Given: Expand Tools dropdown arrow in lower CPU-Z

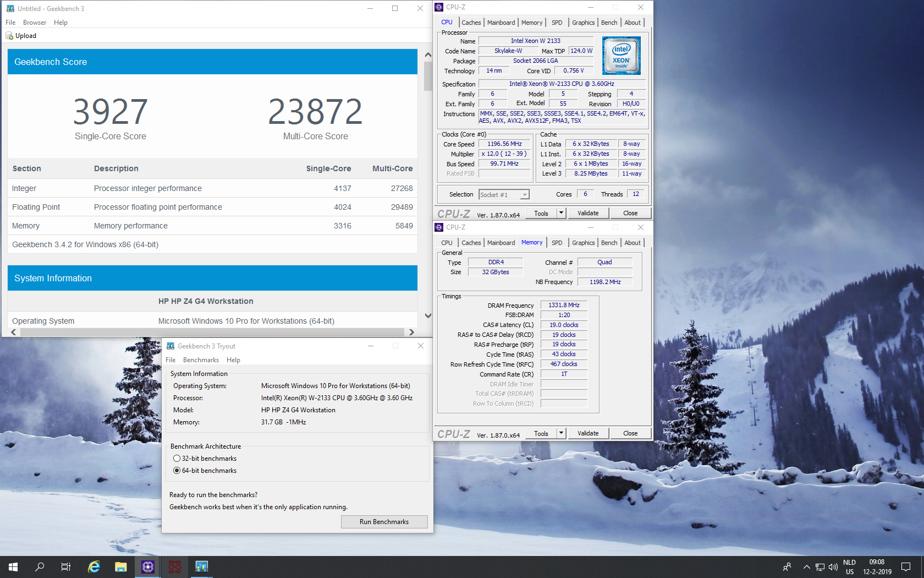Looking at the screenshot, I should point(561,433).
